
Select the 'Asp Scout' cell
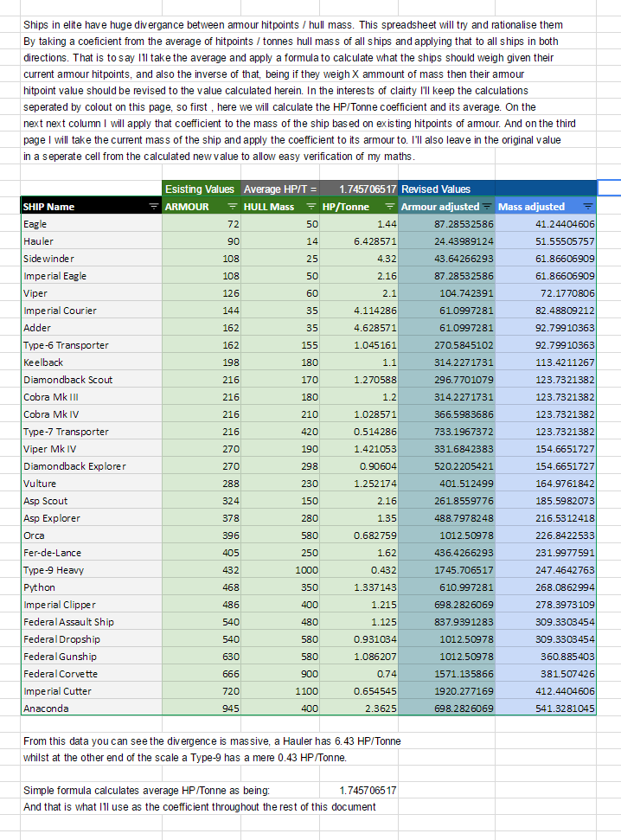pos(92,501)
